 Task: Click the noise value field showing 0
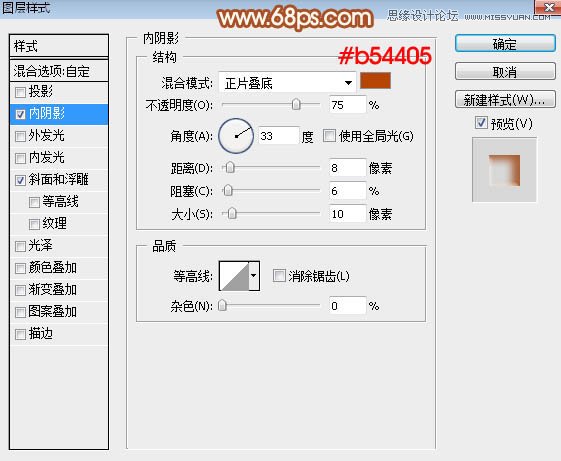click(x=347, y=306)
